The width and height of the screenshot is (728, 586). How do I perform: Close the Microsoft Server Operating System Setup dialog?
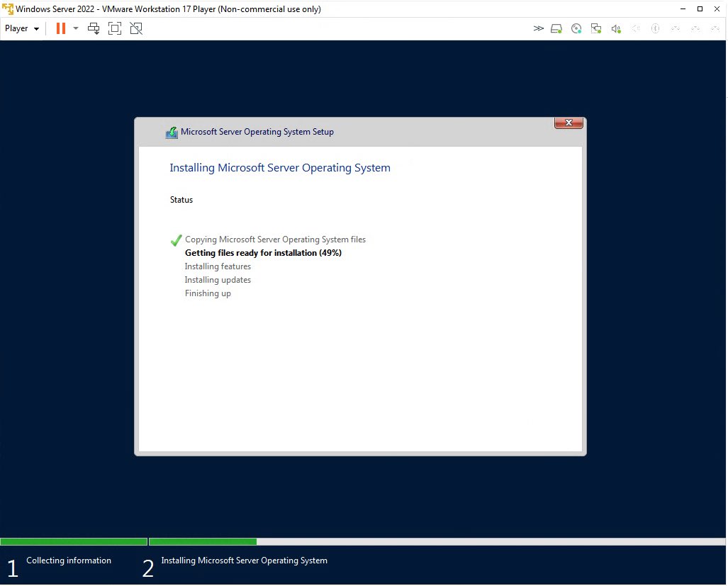pyautogui.click(x=569, y=123)
